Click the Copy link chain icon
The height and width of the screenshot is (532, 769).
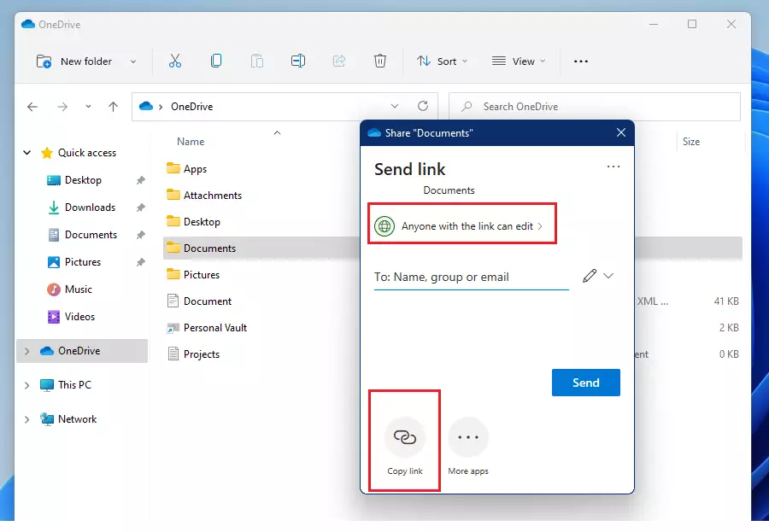405,437
